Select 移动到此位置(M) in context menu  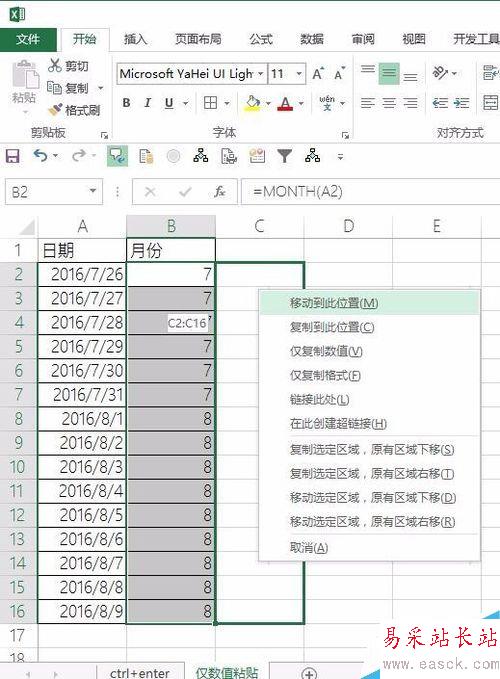[x=370, y=303]
